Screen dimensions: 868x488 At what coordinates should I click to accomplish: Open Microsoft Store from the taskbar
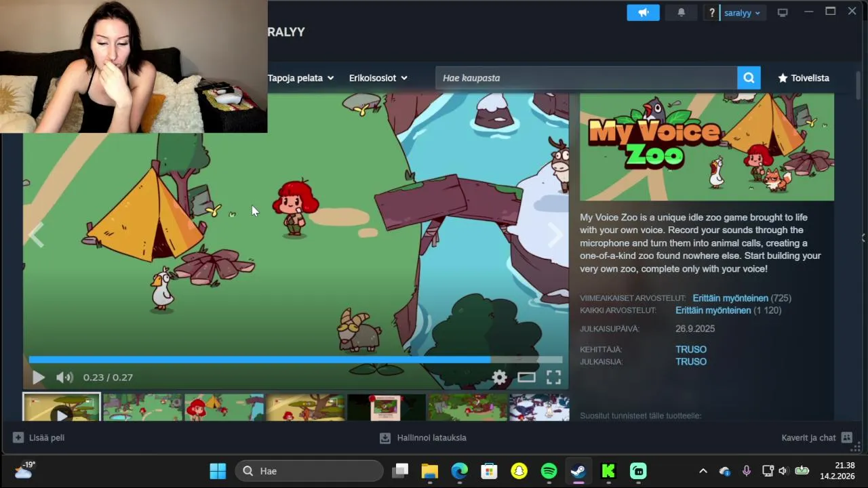tap(490, 470)
